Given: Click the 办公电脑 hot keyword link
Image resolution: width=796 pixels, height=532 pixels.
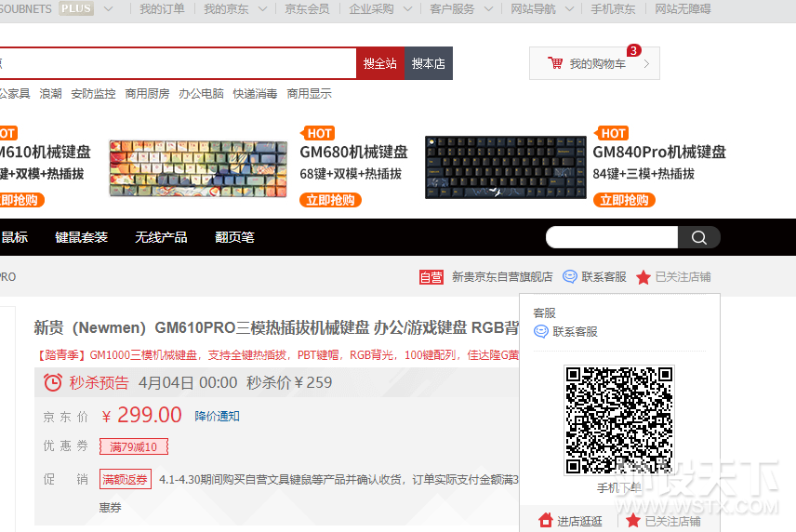Looking at the screenshot, I should click(201, 93).
